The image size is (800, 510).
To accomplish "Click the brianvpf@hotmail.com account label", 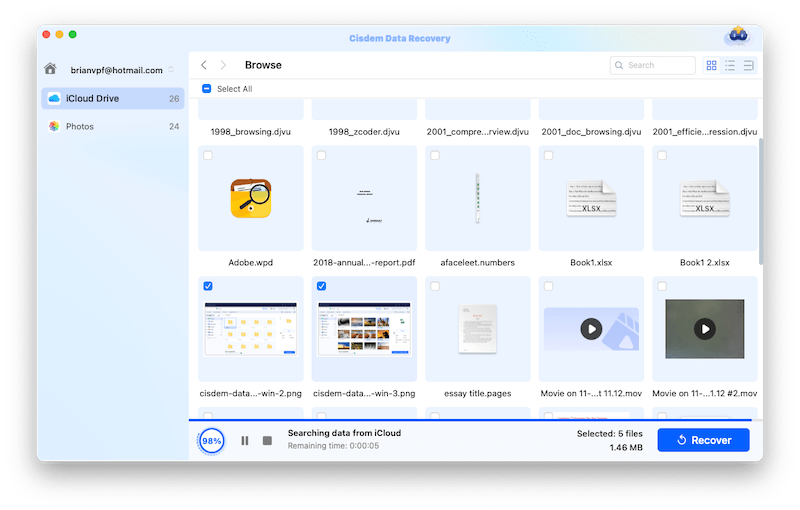I will pyautogui.click(x=116, y=70).
